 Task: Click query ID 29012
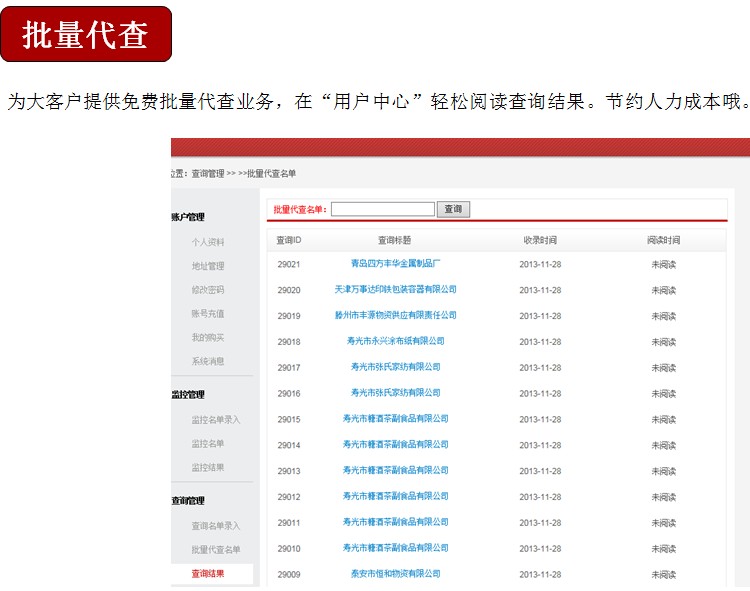pos(289,497)
